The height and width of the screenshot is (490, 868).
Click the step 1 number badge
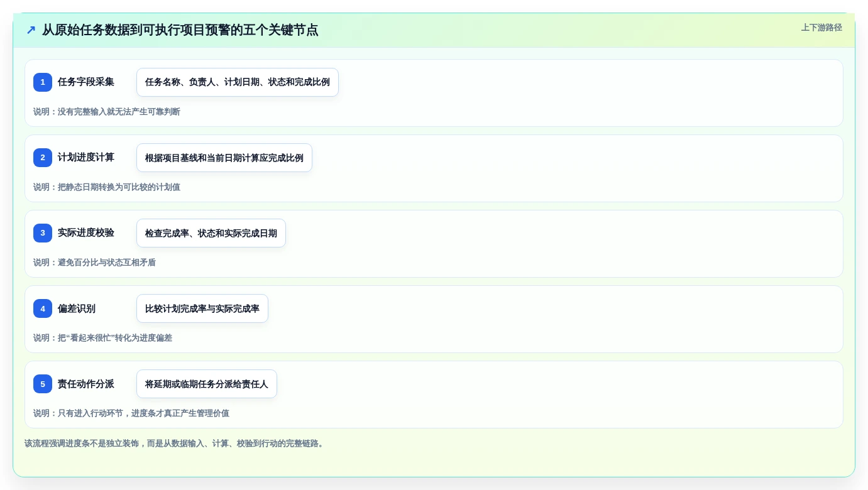pos(43,82)
